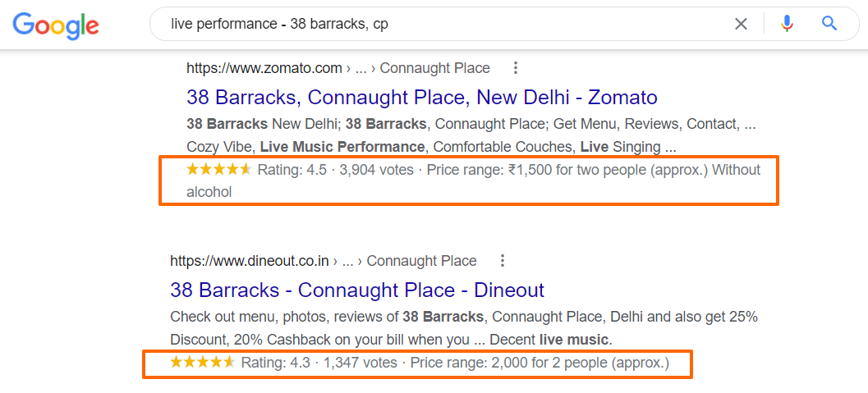Clear the search query with X icon
This screenshot has width=868, height=393.
point(740,24)
